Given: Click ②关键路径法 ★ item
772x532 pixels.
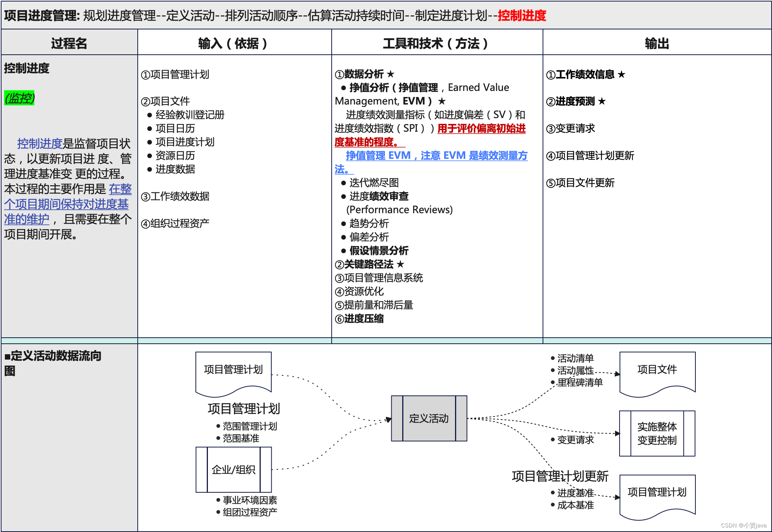Looking at the screenshot, I should (369, 264).
